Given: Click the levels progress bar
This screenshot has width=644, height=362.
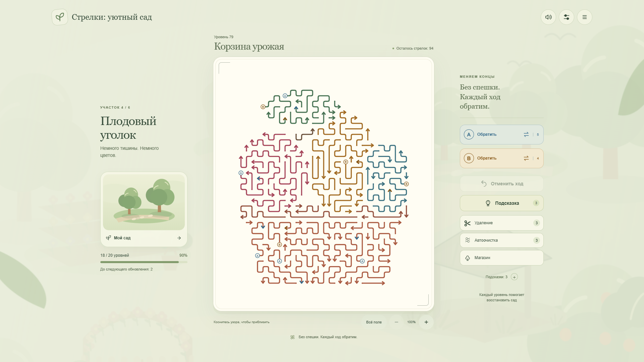Looking at the screenshot, I should click(144, 262).
